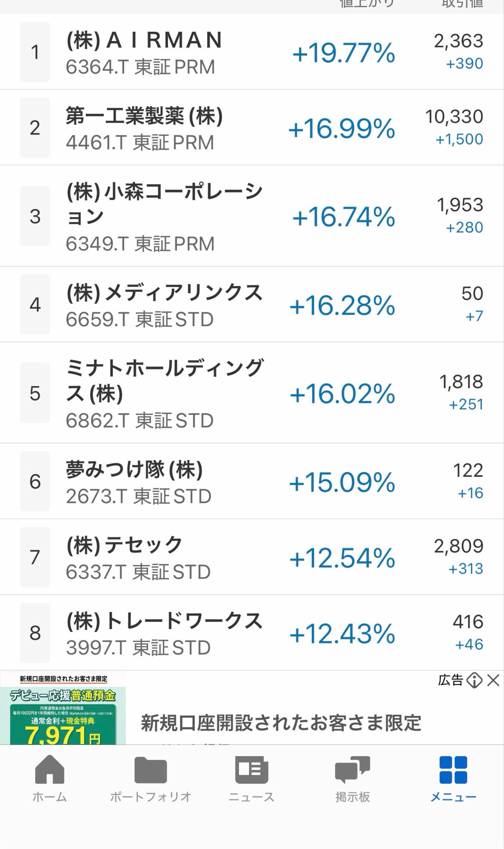The width and height of the screenshot is (504, 849).
Task: Open テセック stock 6337.T
Action: click(x=252, y=557)
